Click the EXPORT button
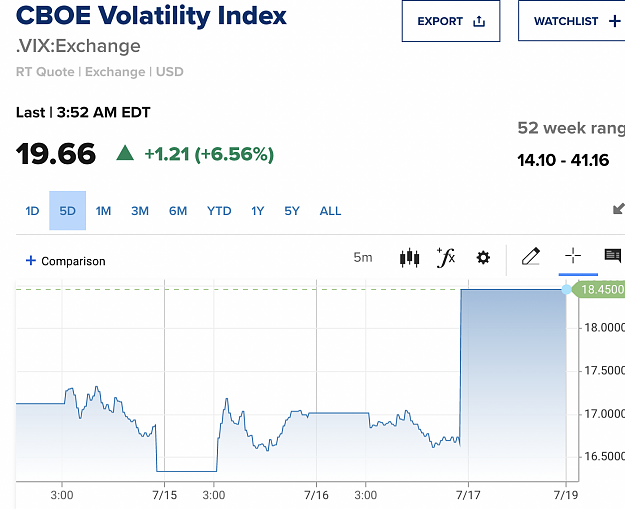Screen dimensions: 625x509 tap(451, 21)
